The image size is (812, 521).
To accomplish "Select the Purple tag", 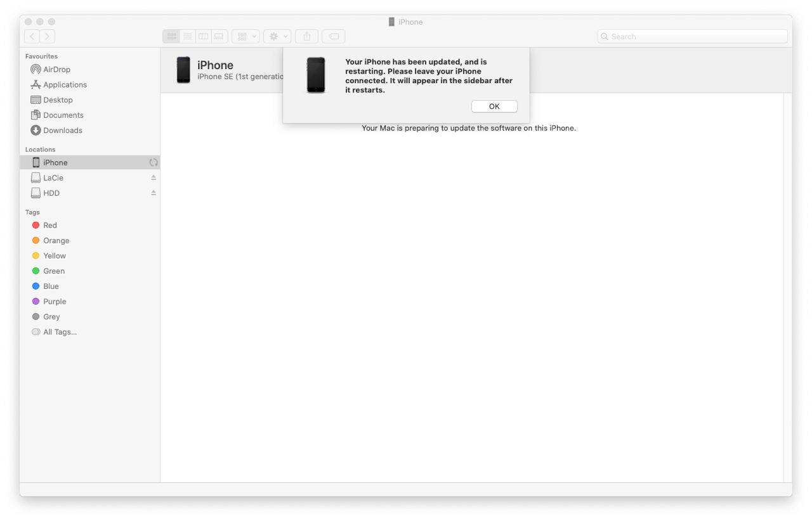I will 89,301.
